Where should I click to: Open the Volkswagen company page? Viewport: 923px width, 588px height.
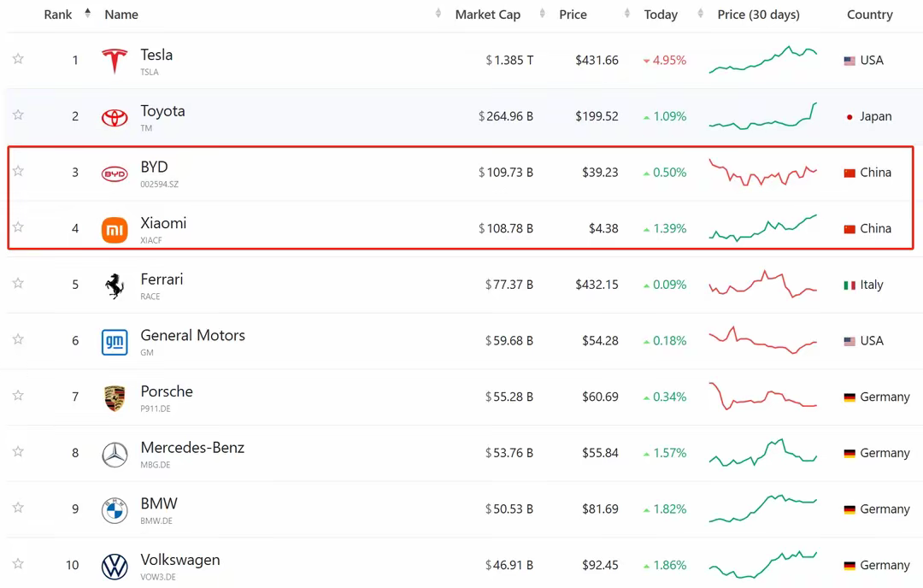[x=180, y=560]
